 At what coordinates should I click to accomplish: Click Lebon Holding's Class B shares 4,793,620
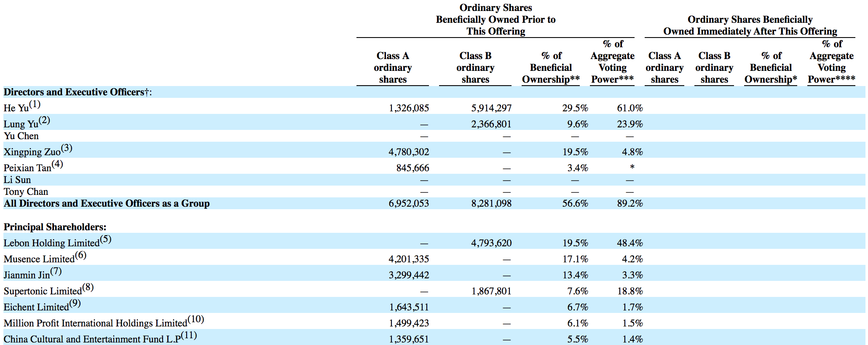click(491, 243)
